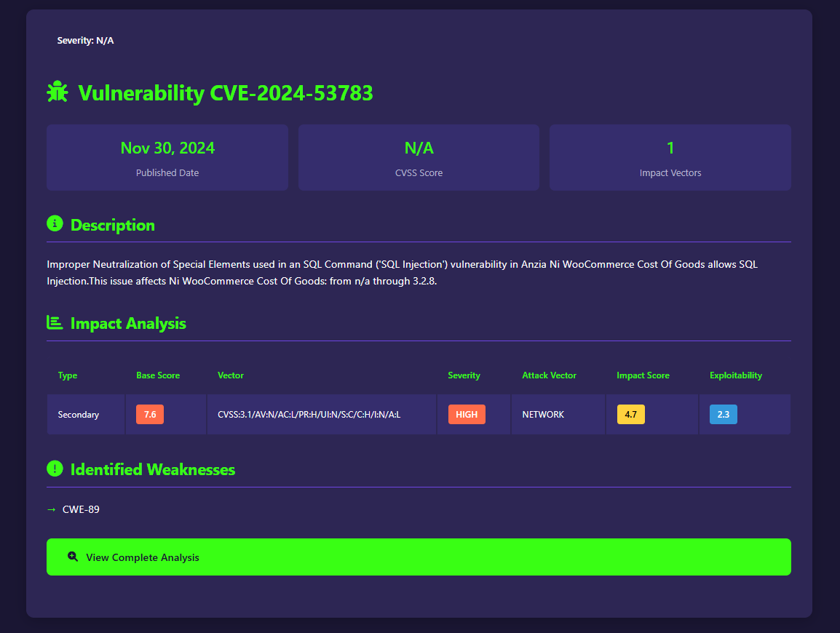Click the Impact Score column header
Screen dimensions: 840x633
tap(643, 375)
